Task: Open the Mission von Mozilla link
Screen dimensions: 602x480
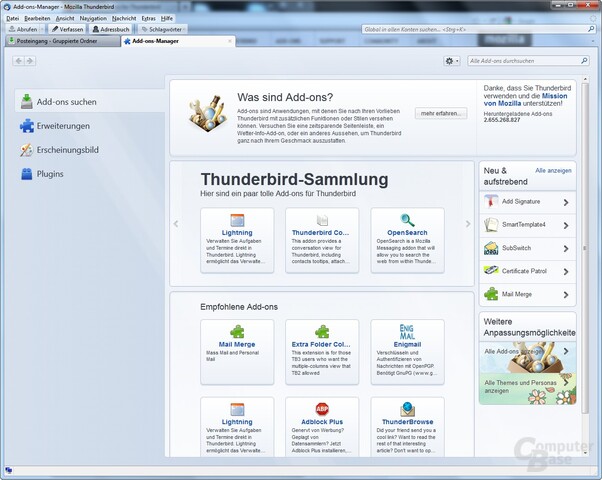Action: click(525, 99)
